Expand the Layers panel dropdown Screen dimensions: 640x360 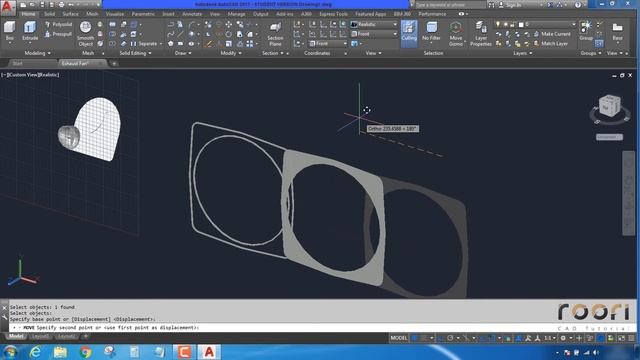(x=522, y=53)
